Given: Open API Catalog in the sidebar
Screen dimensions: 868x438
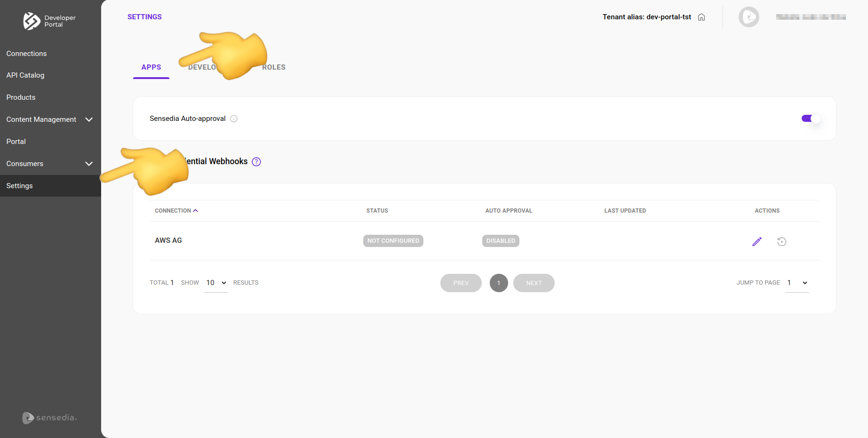Looking at the screenshot, I should [25, 75].
